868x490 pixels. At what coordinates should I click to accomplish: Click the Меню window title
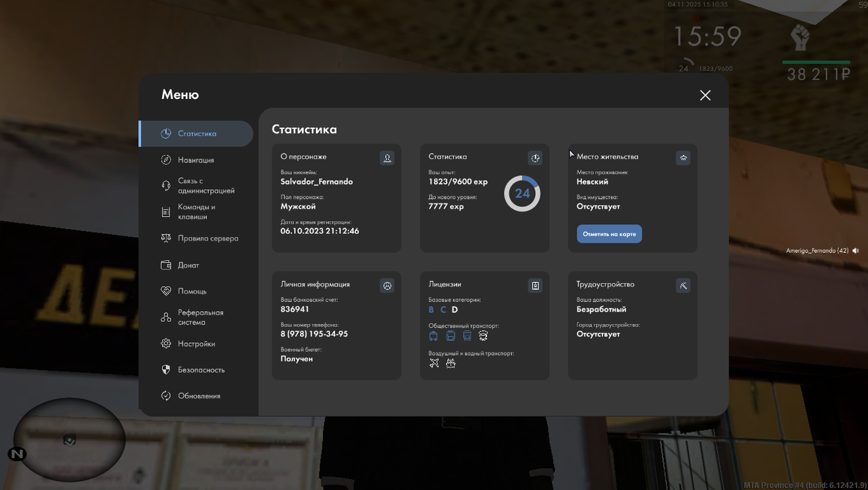point(180,95)
